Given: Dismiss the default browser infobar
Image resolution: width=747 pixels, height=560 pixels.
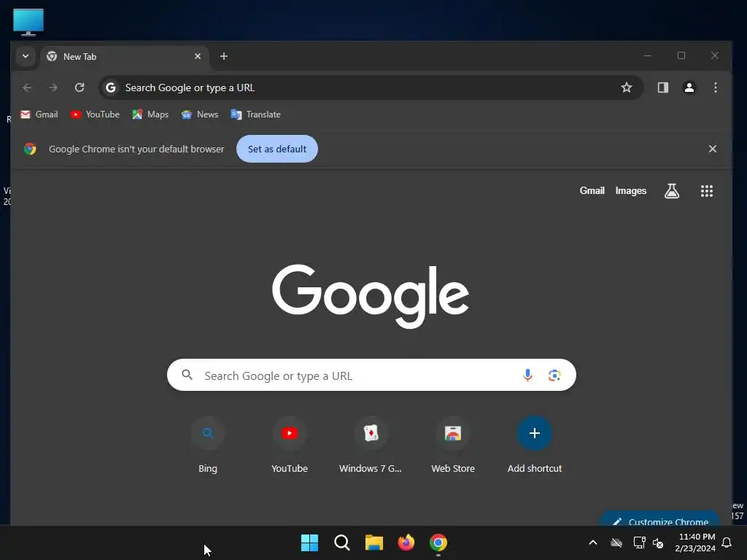Looking at the screenshot, I should 712,149.
